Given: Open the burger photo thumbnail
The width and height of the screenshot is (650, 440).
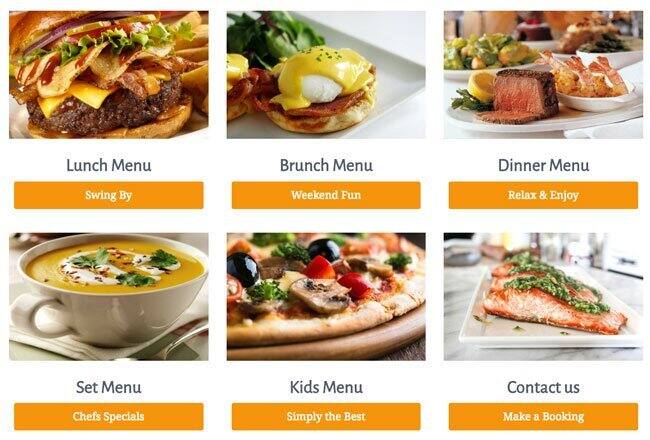Looking at the screenshot, I should [109, 75].
